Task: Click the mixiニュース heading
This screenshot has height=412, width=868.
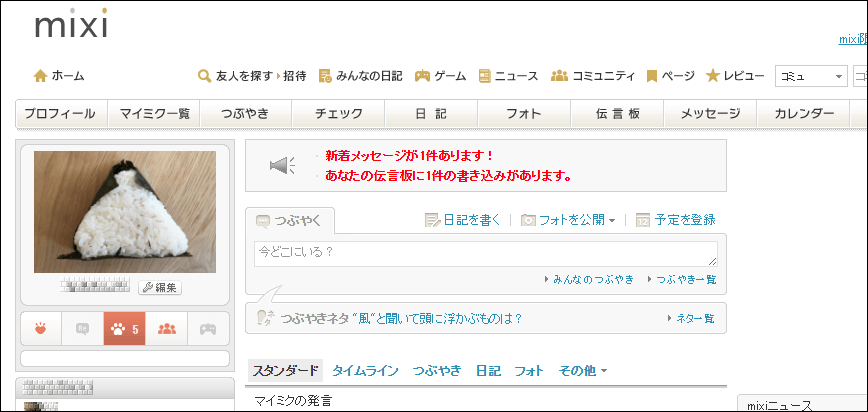Action: pyautogui.click(x=779, y=405)
